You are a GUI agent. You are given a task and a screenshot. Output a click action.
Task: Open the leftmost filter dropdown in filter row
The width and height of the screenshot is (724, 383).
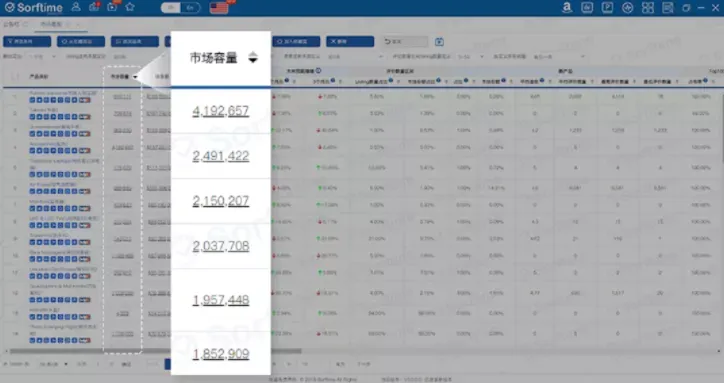42,57
